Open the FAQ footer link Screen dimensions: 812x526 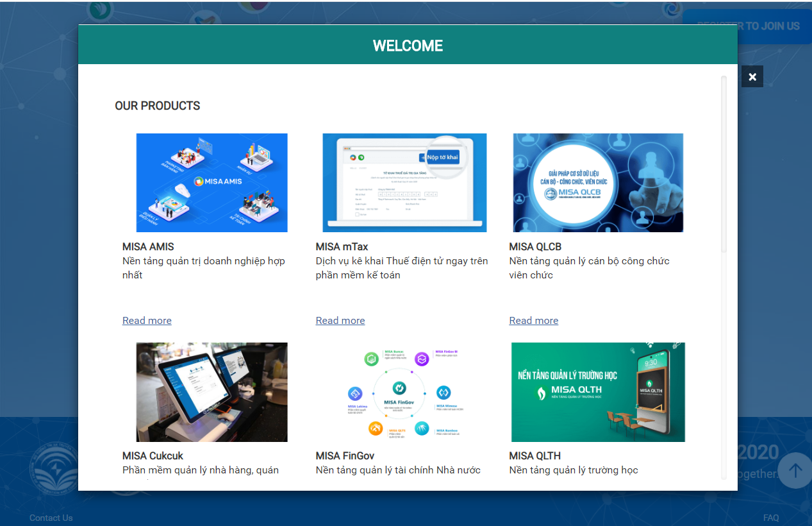771,518
